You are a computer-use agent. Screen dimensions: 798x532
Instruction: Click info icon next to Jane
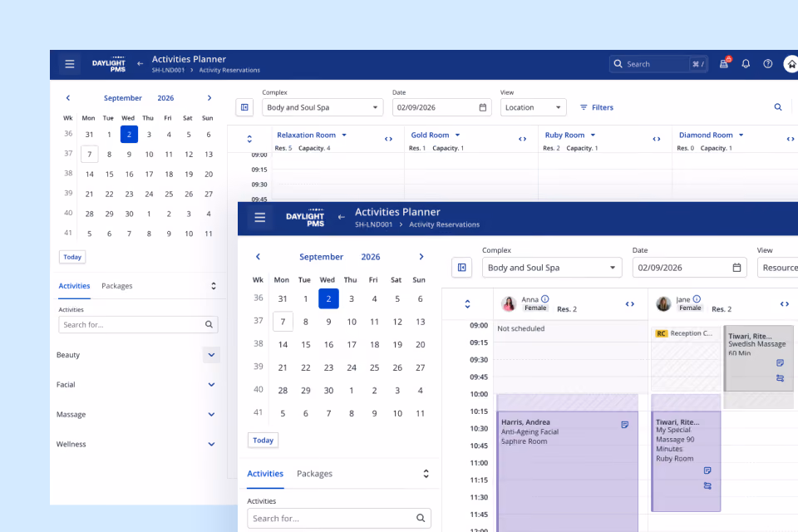coord(697,299)
